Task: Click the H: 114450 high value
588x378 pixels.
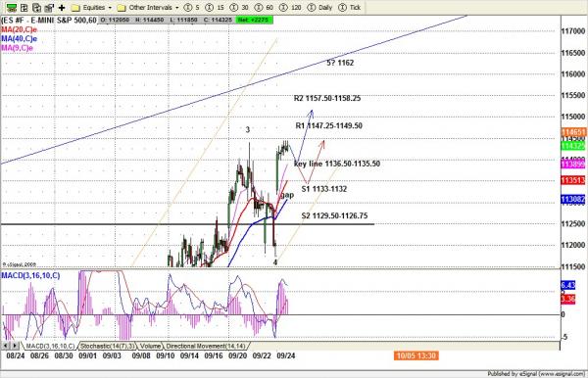Action: 150,20
